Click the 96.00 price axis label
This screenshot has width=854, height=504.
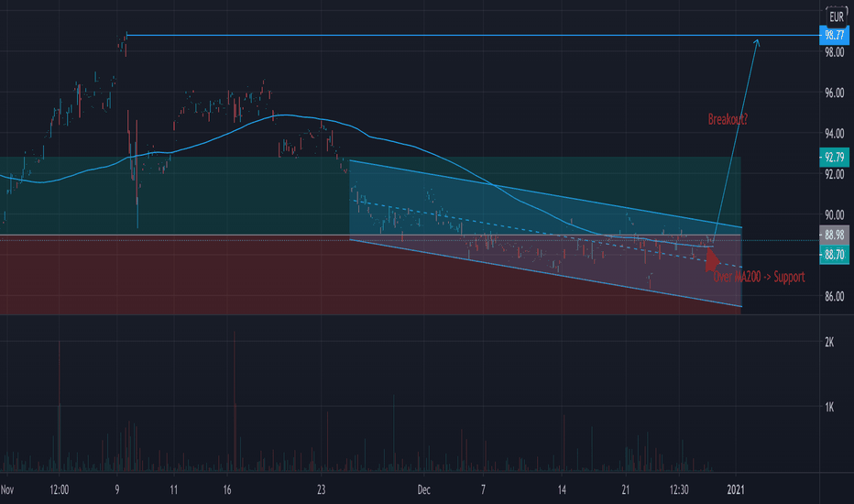pos(835,93)
